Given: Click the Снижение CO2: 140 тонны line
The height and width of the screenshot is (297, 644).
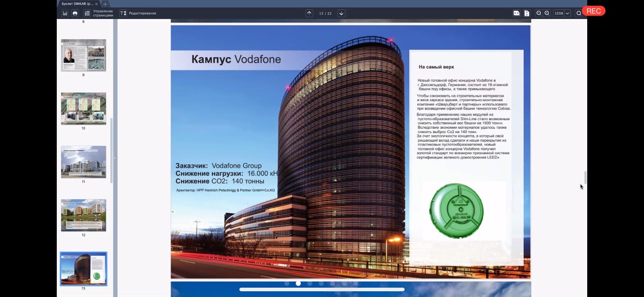Looking at the screenshot, I should pos(220,181).
